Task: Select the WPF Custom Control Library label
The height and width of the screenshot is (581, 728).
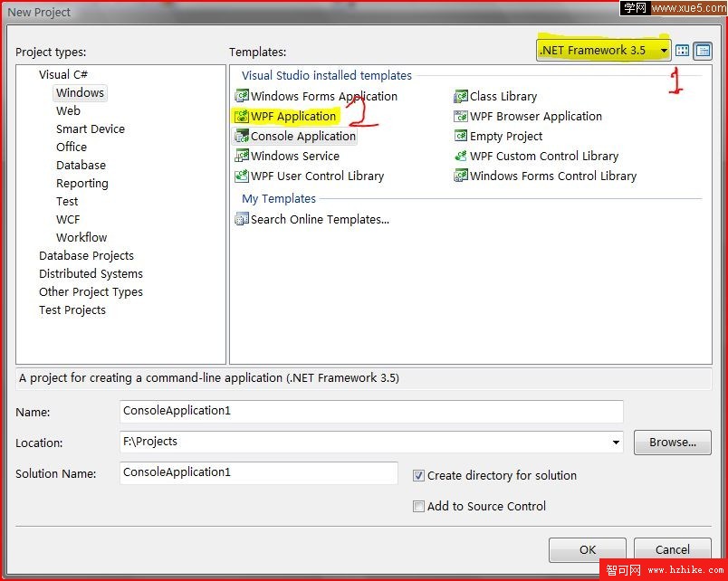Action: click(x=544, y=156)
